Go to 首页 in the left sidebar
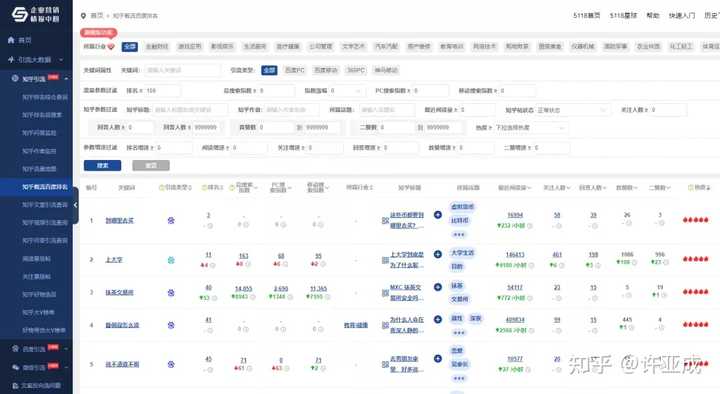 click(25, 40)
